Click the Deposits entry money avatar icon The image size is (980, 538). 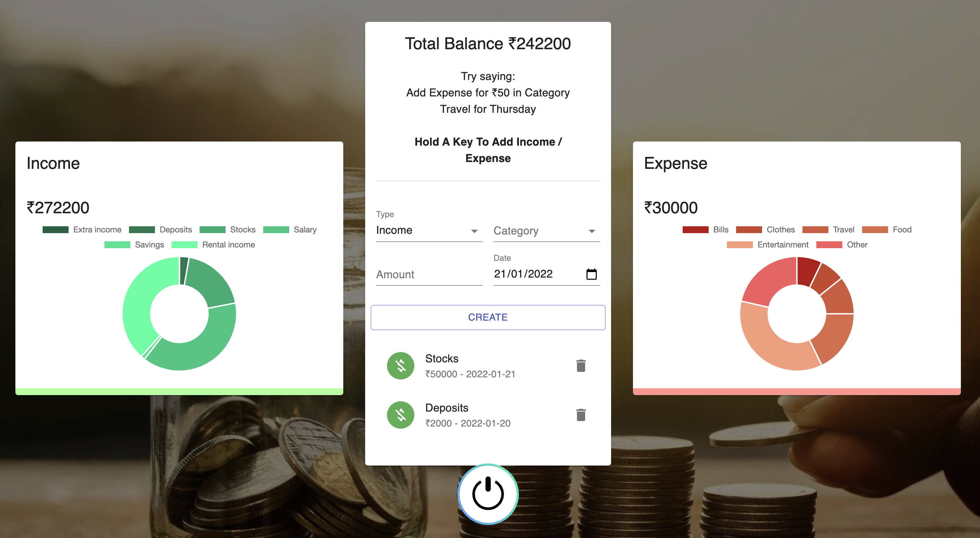[400, 415]
